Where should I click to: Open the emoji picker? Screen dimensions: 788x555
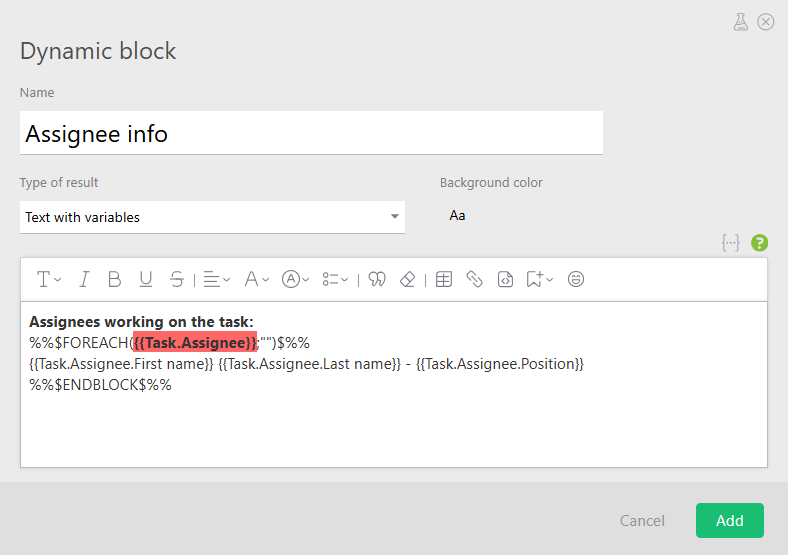[x=576, y=280]
